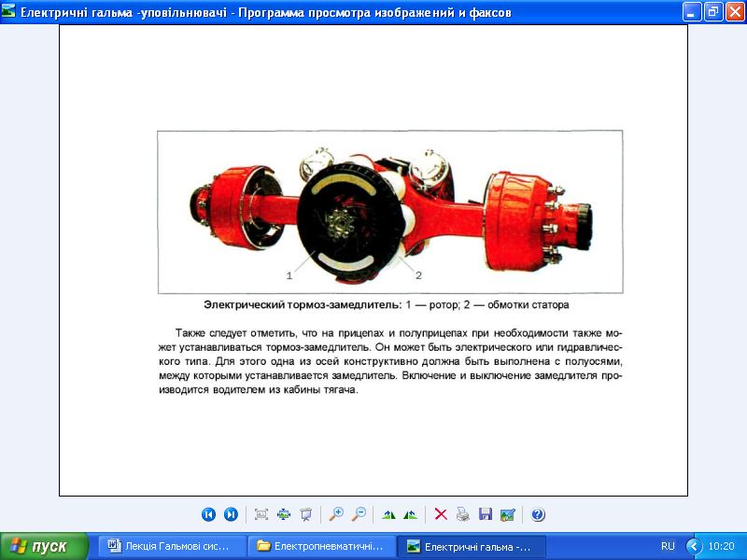Click the RU language indicator
Viewport: 747px width, 560px height.
pyautogui.click(x=668, y=547)
